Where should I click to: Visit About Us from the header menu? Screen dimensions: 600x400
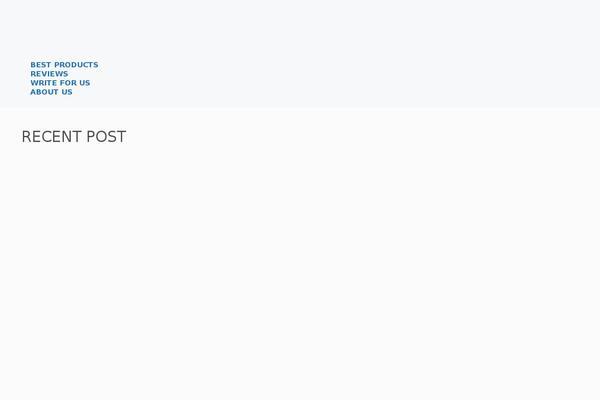(51, 92)
